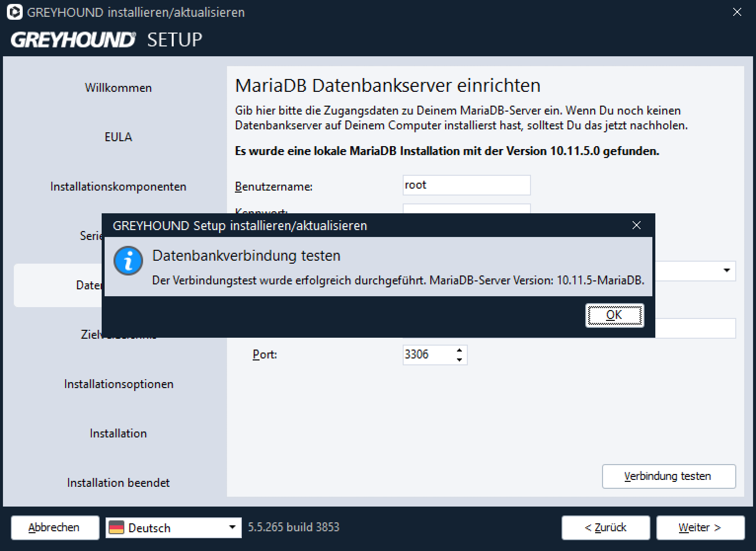The width and height of the screenshot is (756, 551).
Task: Click the Datenbankverbindung testen dialog heading
Action: tap(246, 256)
